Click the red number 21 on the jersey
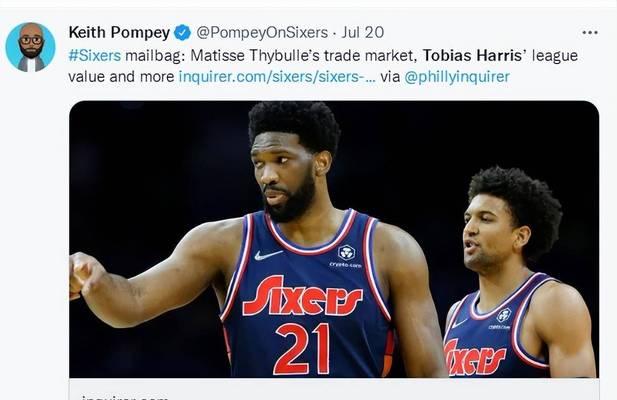Viewport: 617px width, 400px height. click(x=302, y=349)
